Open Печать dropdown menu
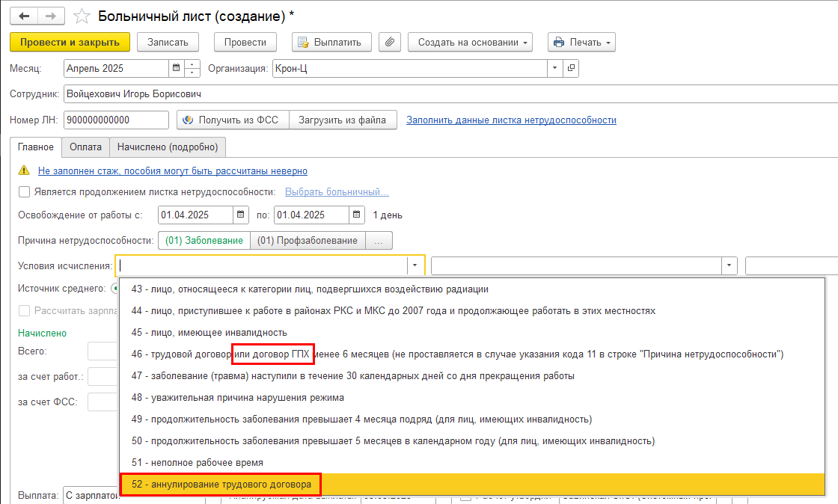 click(x=581, y=42)
